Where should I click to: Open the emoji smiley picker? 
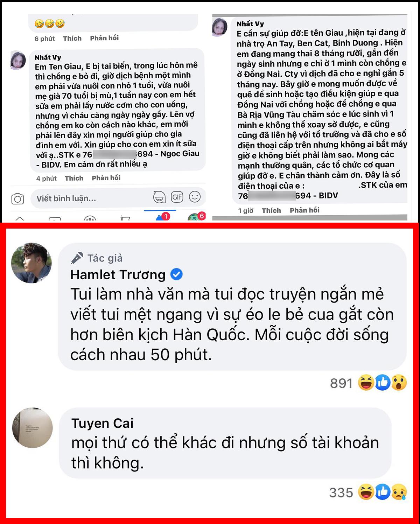(195, 197)
